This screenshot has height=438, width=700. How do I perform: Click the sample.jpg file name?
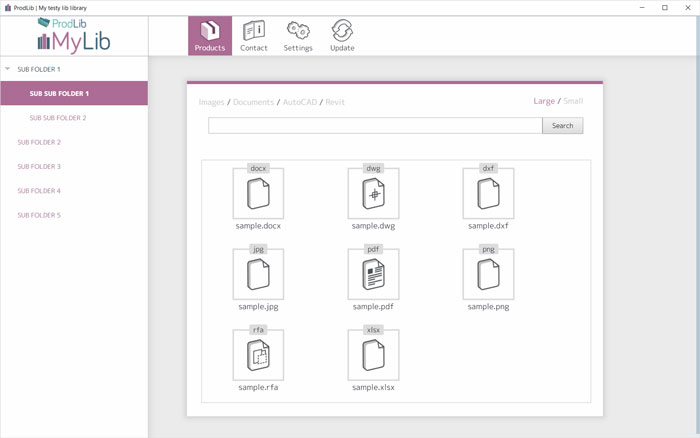tap(258, 307)
